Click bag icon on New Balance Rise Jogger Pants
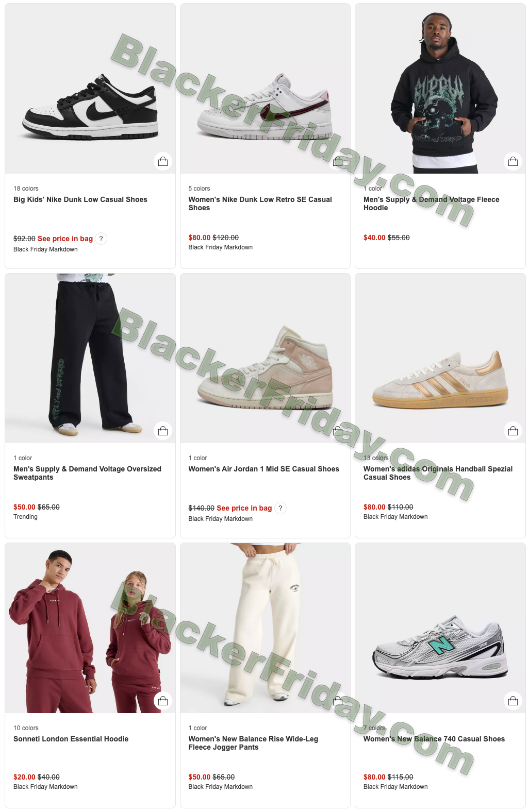Viewport: 529px width, 812px height. [338, 701]
